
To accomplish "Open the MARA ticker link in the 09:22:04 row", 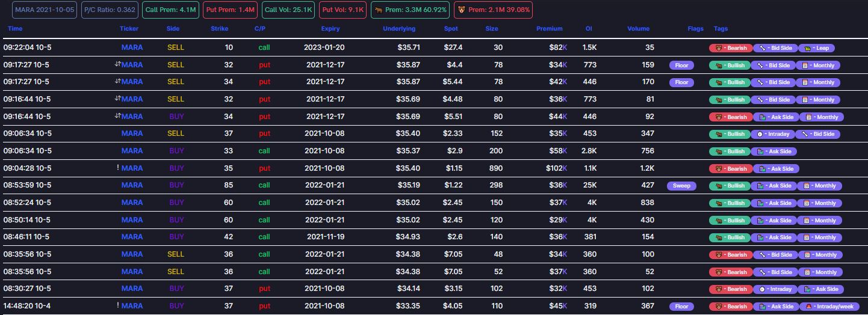I will (x=132, y=47).
